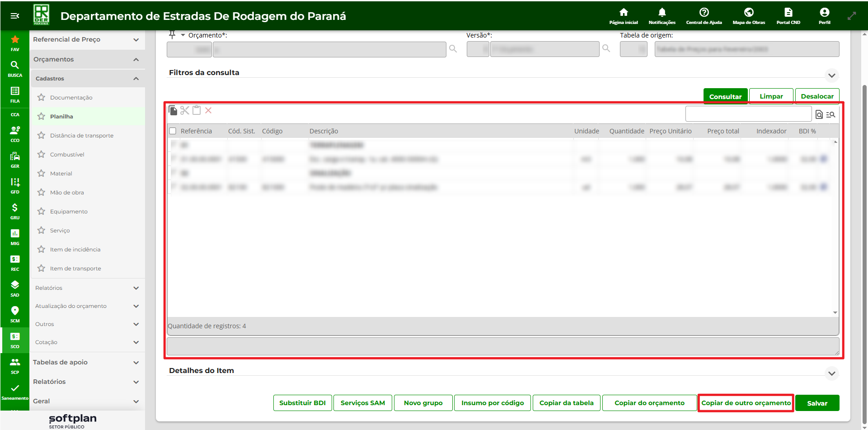Open Distância de transporte menu item

click(82, 136)
